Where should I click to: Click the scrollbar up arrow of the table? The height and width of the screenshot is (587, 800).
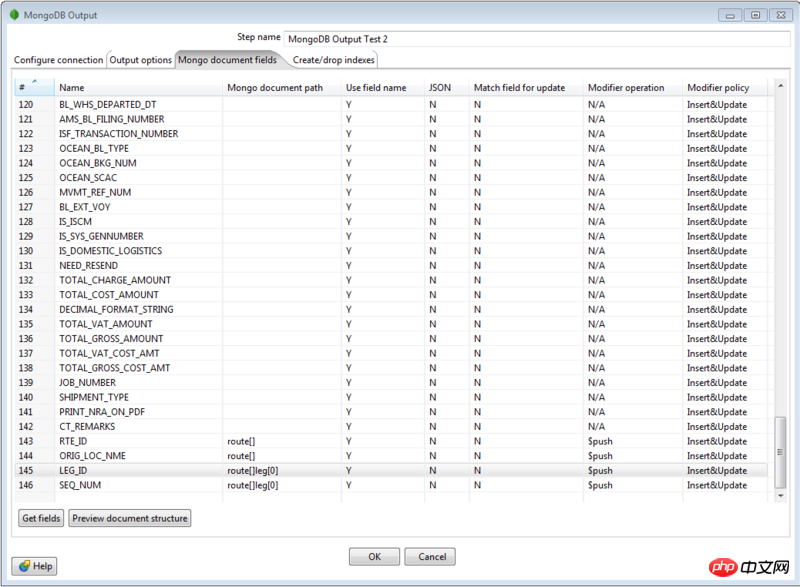(x=781, y=86)
